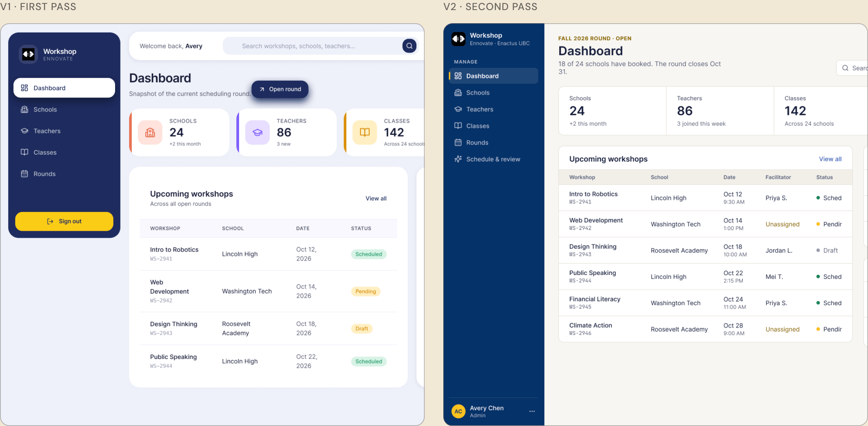Image resolution: width=868 pixels, height=426 pixels.
Task: Click the Teachers cap icon in V1 sidebar
Action: (x=24, y=131)
